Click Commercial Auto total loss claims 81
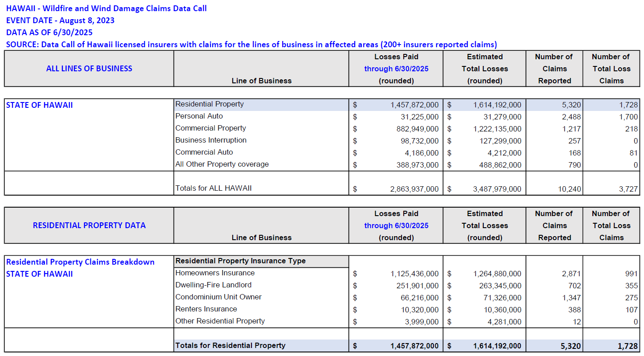Screen dimensions: 644x356 click(634, 153)
